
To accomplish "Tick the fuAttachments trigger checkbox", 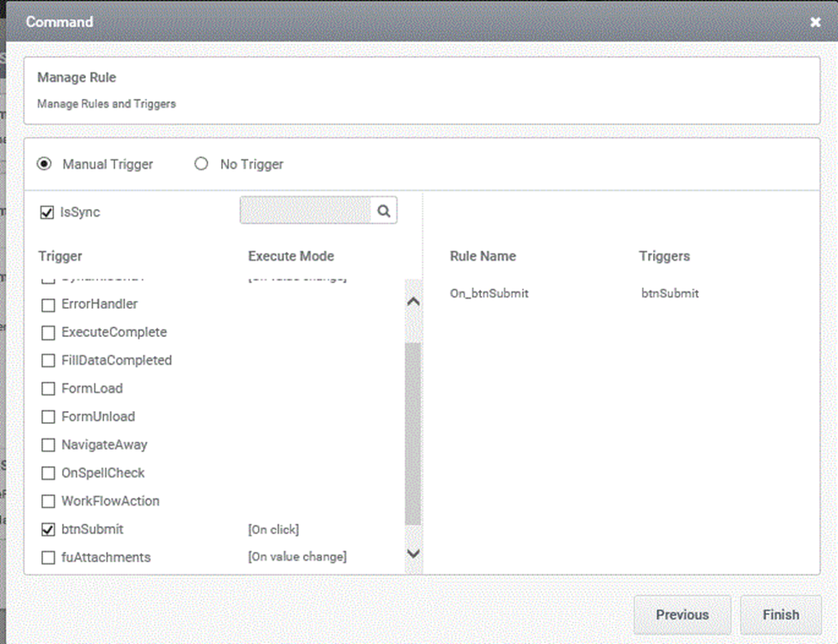I will click(x=48, y=557).
